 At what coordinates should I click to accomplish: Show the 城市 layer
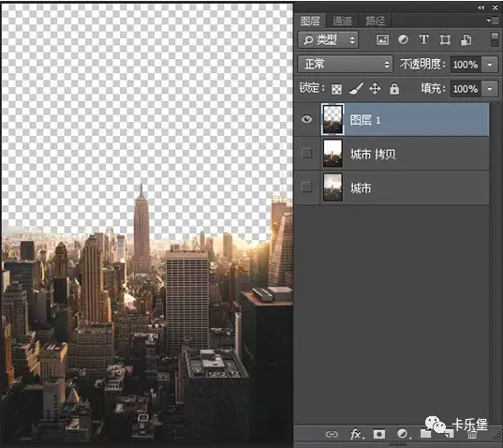306,187
